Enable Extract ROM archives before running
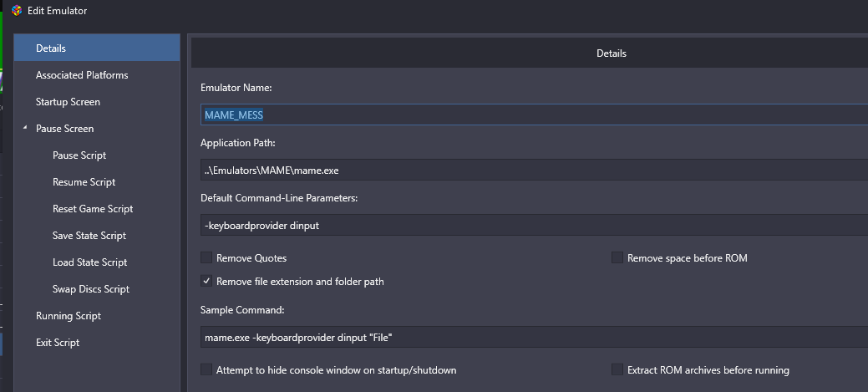The width and height of the screenshot is (868, 392). click(x=617, y=369)
